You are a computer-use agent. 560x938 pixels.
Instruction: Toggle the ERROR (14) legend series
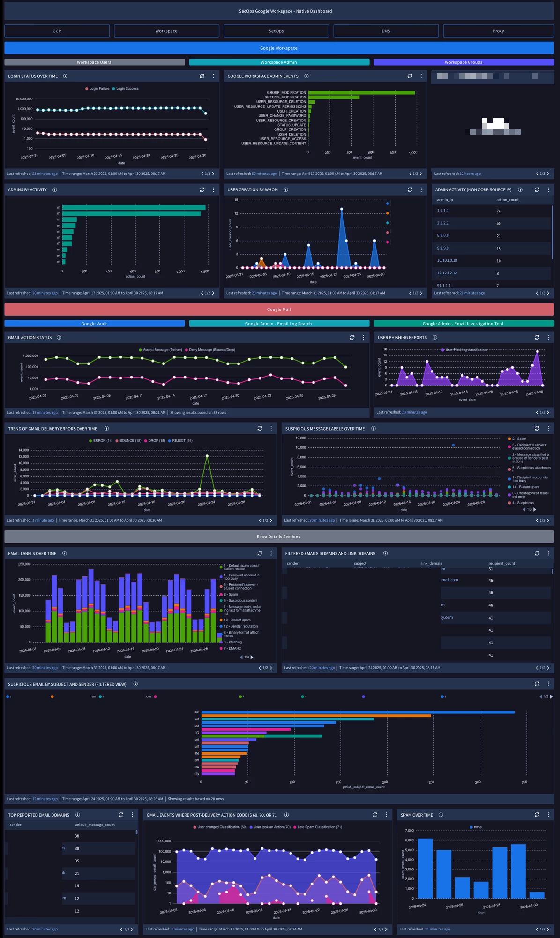click(x=101, y=441)
